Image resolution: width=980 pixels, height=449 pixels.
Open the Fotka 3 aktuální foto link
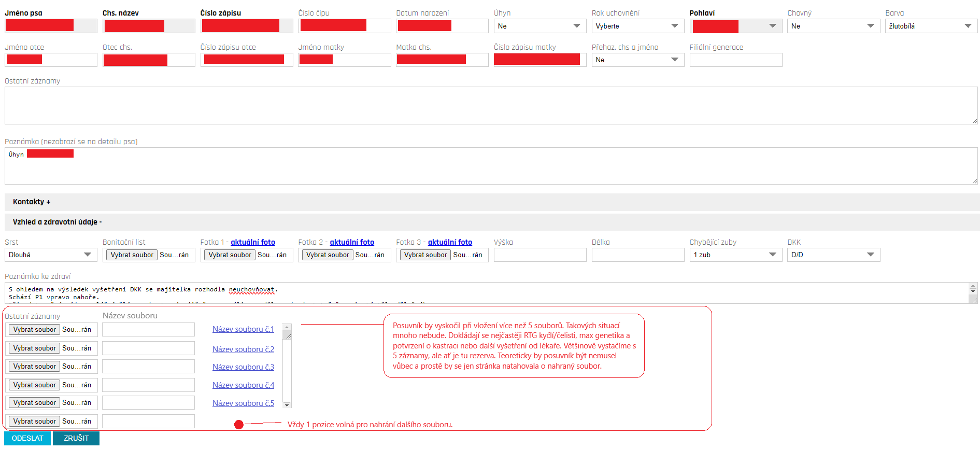coord(450,242)
